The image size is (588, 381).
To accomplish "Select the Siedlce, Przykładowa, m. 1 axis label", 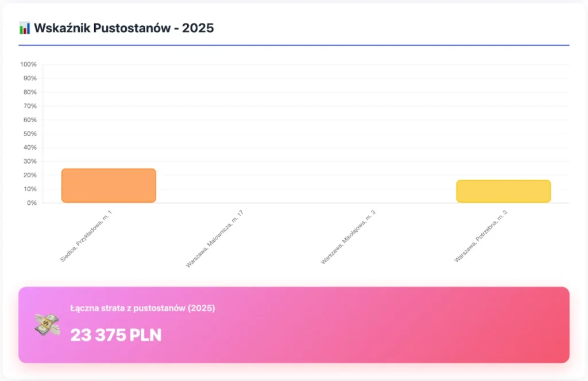I will [x=86, y=236].
